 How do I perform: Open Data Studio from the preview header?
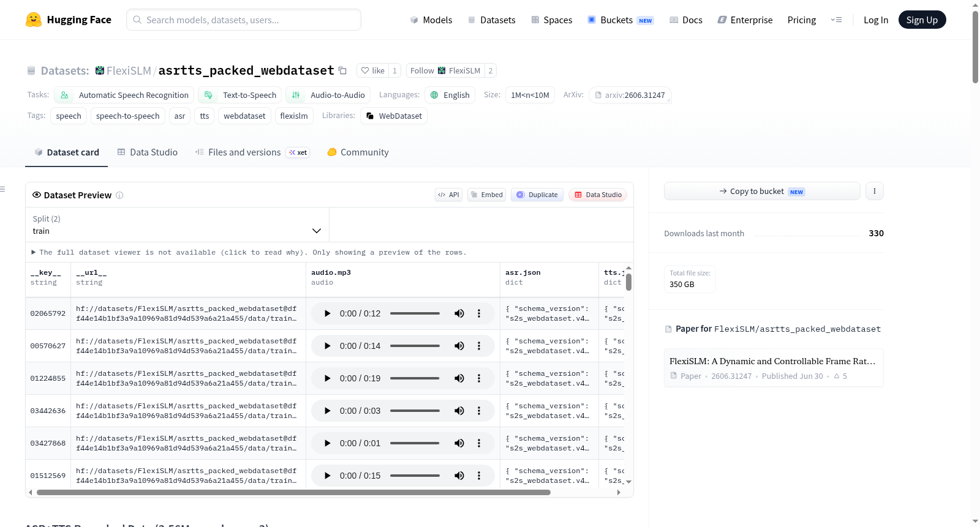pos(597,195)
